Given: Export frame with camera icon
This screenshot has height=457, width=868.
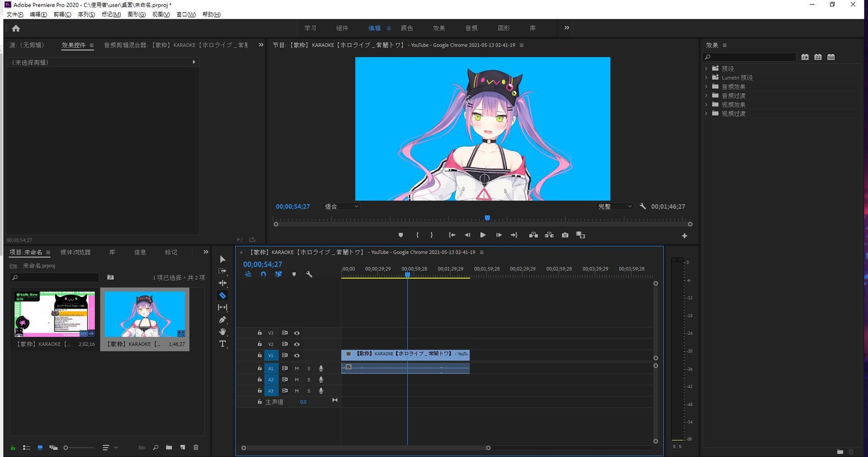Looking at the screenshot, I should pyautogui.click(x=565, y=235).
